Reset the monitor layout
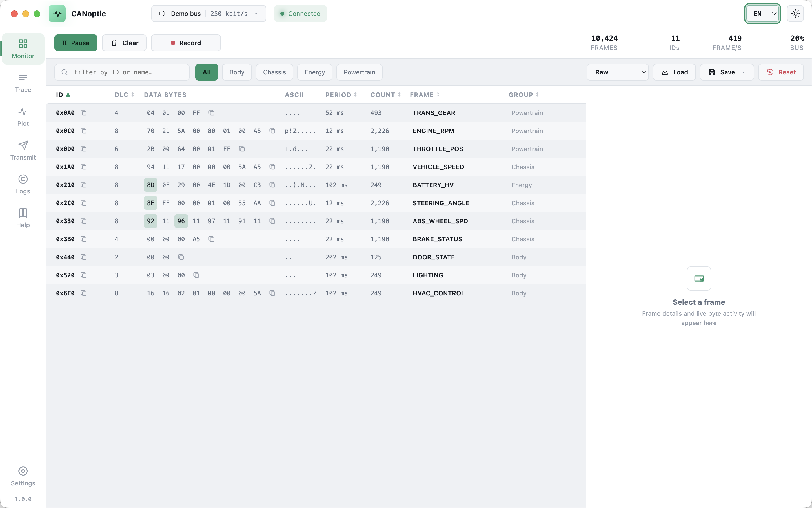Image resolution: width=812 pixels, height=508 pixels. pyautogui.click(x=781, y=72)
